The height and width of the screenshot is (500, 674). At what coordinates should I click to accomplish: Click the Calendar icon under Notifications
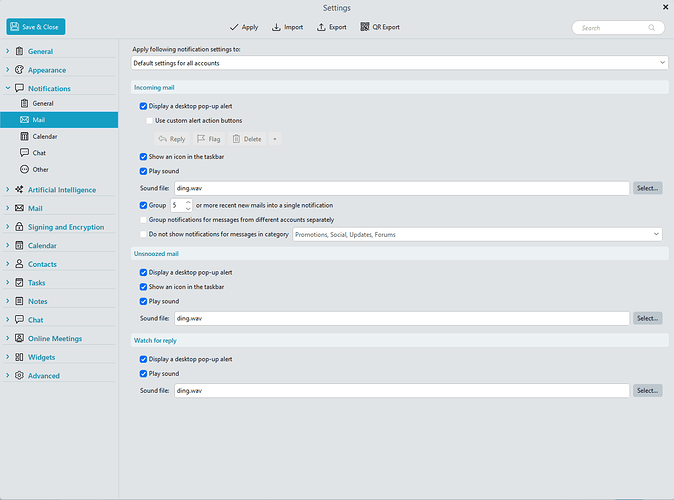pyautogui.click(x=25, y=136)
